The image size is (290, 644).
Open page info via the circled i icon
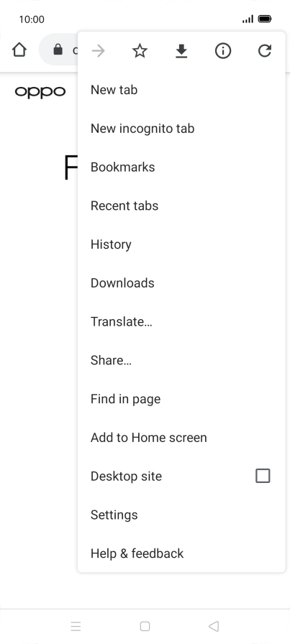pos(223,51)
